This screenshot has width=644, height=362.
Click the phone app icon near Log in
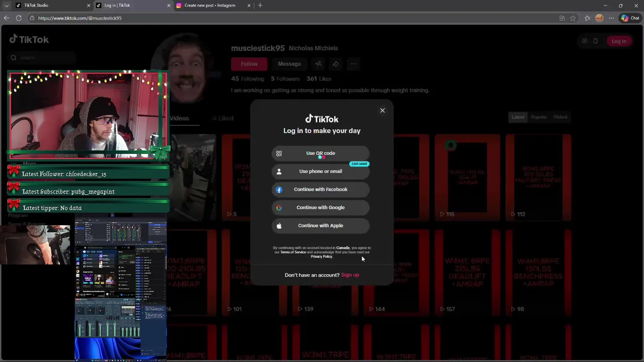tap(595, 41)
